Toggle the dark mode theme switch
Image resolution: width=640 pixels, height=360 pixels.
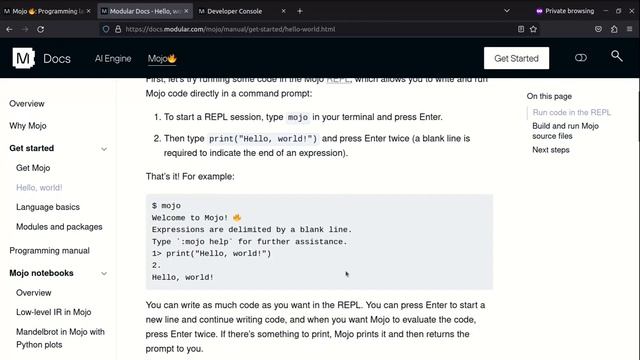pos(580,58)
